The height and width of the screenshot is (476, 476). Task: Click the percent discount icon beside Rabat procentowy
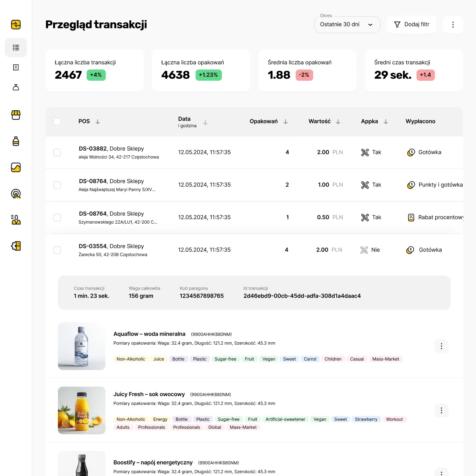(411, 217)
